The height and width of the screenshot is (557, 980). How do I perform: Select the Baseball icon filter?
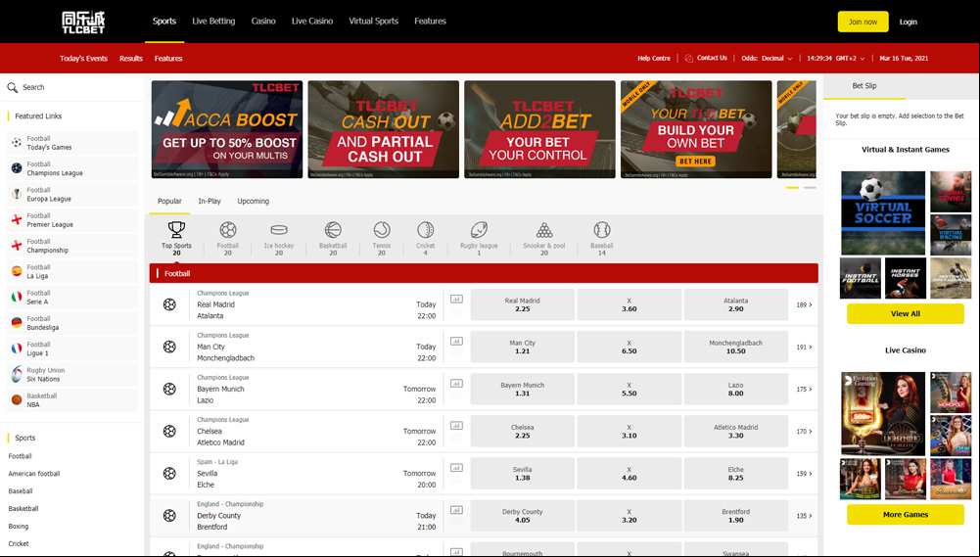click(x=602, y=229)
